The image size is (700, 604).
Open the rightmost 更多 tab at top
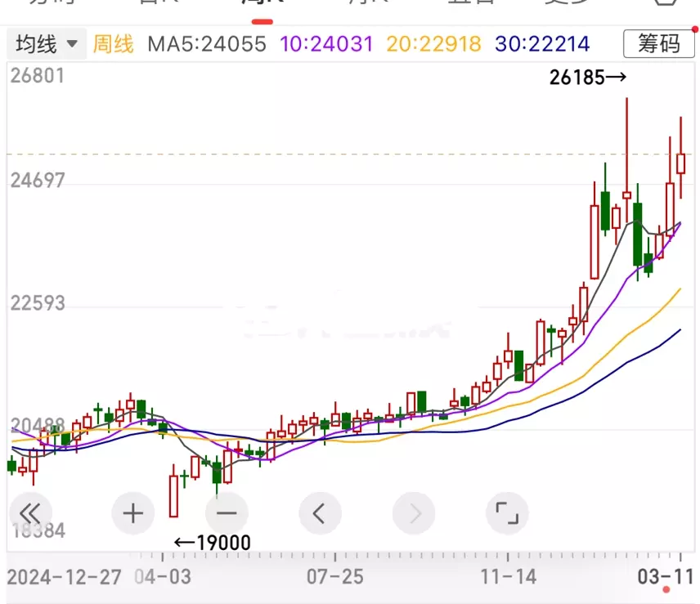coord(568,3)
